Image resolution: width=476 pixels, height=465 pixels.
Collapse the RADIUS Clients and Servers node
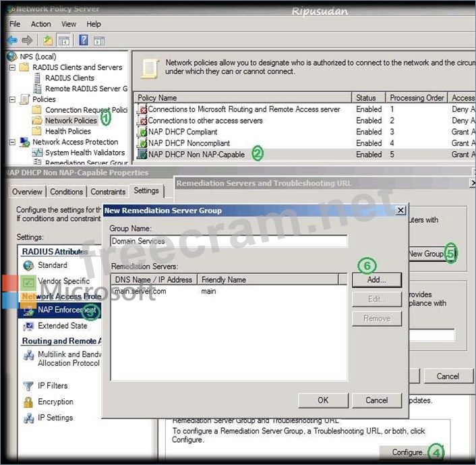coord(12,67)
